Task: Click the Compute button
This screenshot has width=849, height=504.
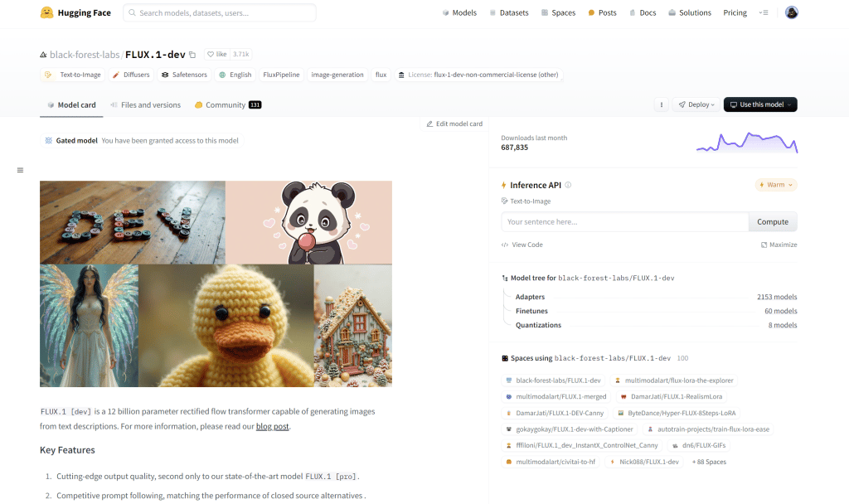Action: pos(773,222)
